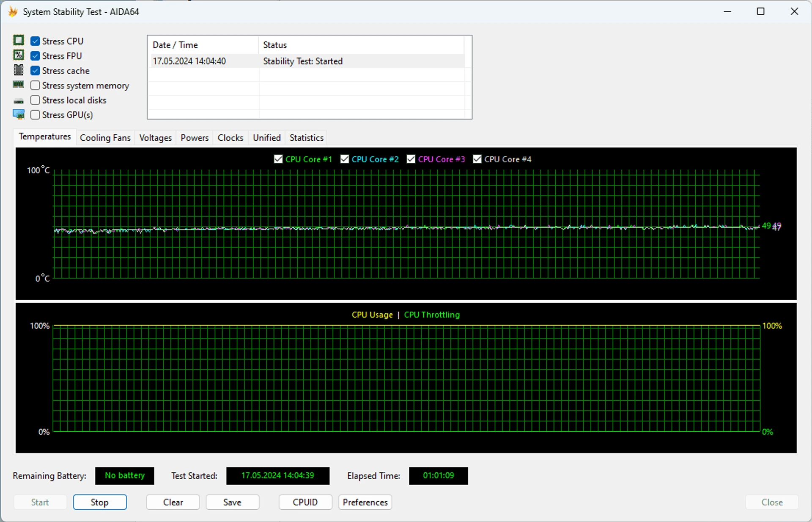The image size is (812, 522).
Task: Hide CPU Core #3 graph line
Action: 411,159
